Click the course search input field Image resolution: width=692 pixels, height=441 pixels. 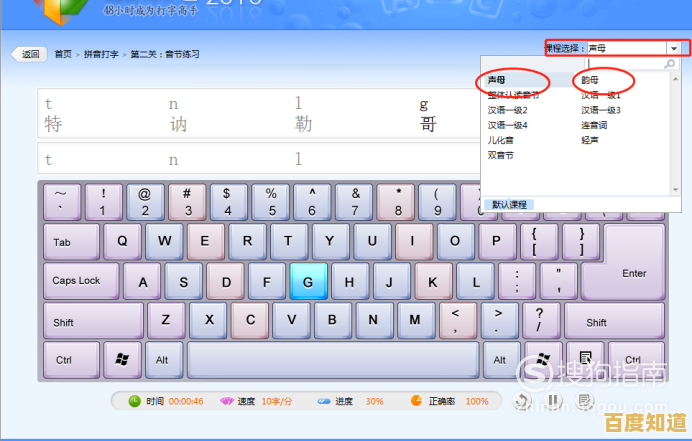click(x=621, y=64)
